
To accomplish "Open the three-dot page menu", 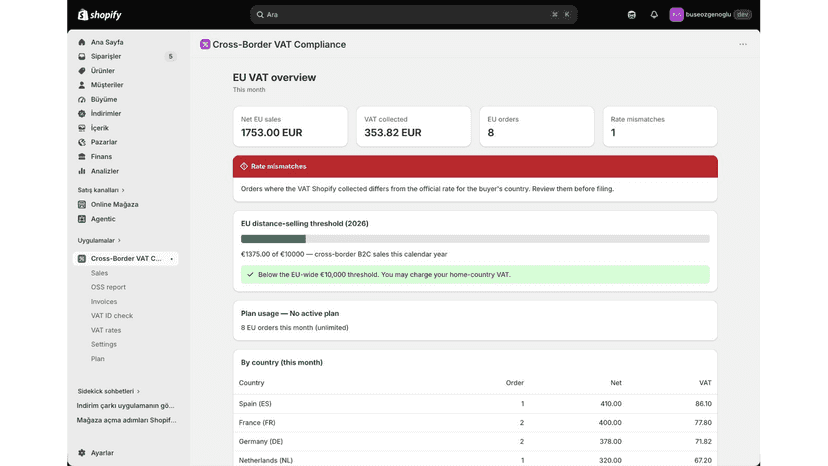I will click(743, 44).
